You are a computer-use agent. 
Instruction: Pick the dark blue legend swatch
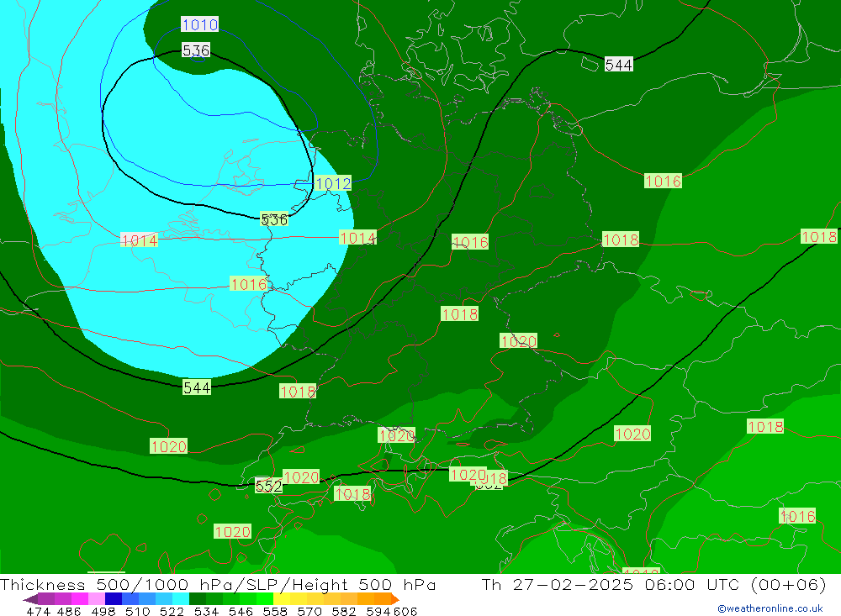pyautogui.click(x=114, y=599)
